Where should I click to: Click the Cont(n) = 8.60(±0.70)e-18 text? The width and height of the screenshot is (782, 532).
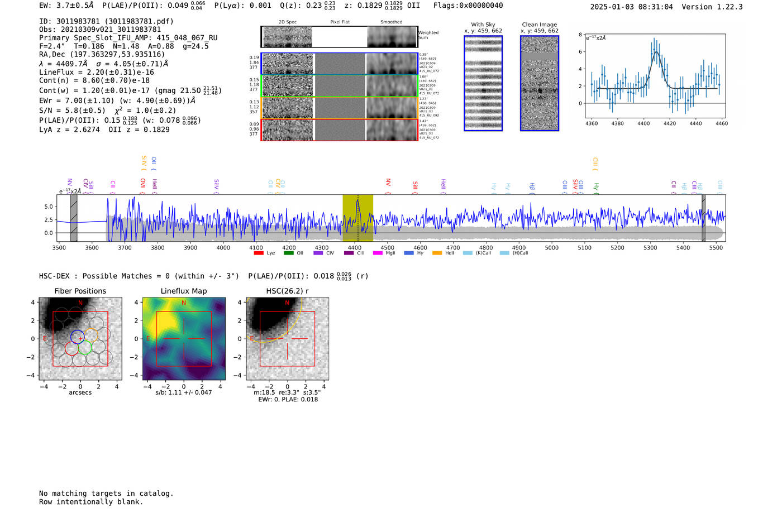pos(94,80)
